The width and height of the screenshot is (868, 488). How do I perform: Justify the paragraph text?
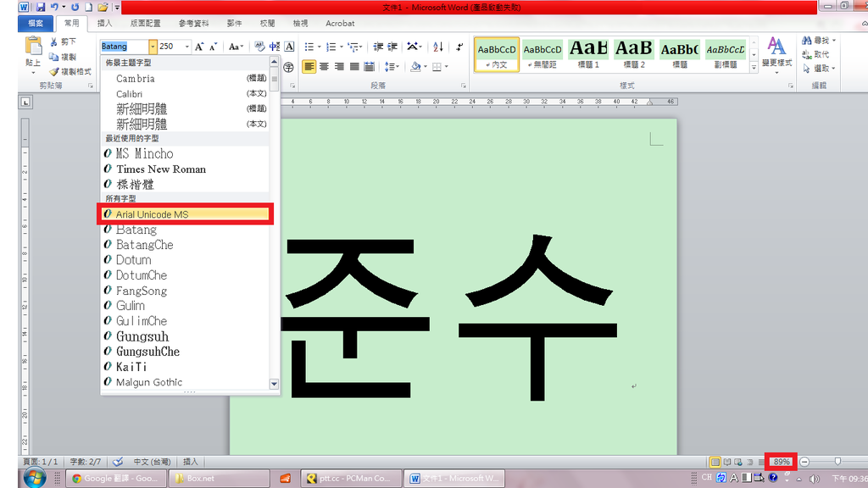tap(353, 67)
